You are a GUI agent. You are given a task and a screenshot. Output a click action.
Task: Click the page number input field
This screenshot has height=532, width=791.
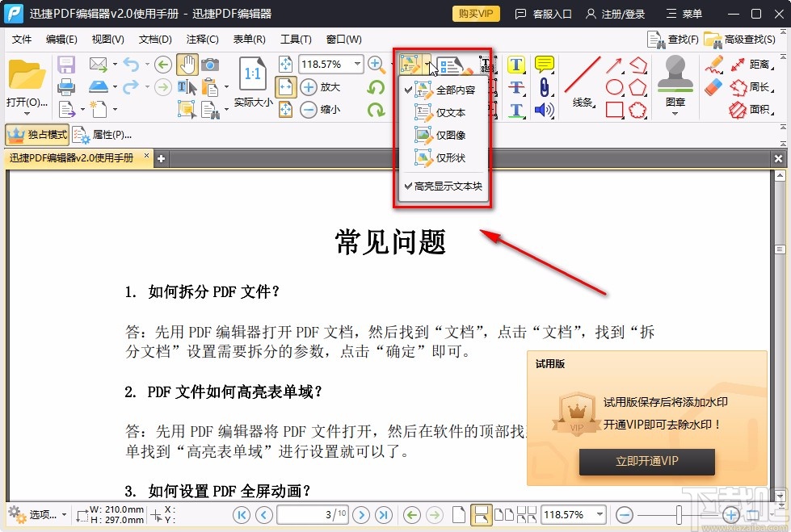click(309, 514)
